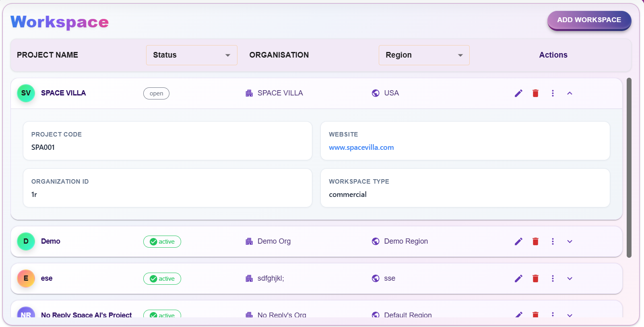Open the Region filter dropdown
Image resolution: width=644 pixels, height=327 pixels.
(x=424, y=55)
